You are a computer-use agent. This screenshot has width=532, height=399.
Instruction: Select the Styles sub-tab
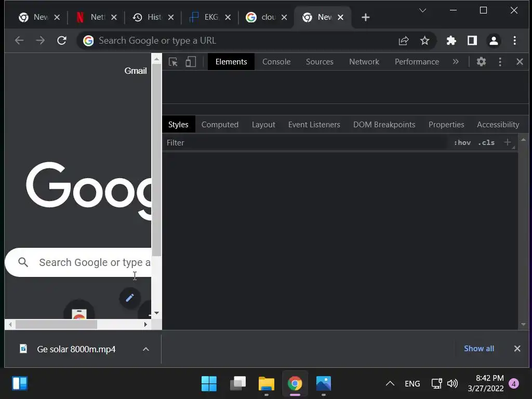coord(178,125)
